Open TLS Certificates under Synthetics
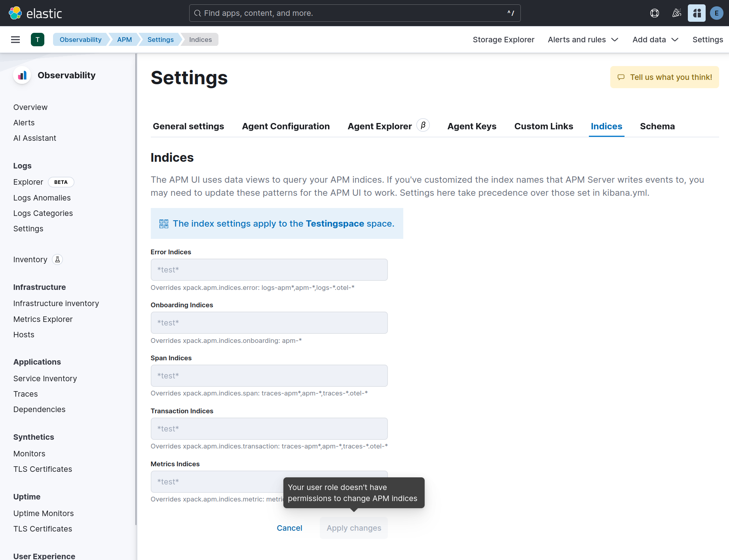Viewport: 729px width, 560px height. click(43, 469)
